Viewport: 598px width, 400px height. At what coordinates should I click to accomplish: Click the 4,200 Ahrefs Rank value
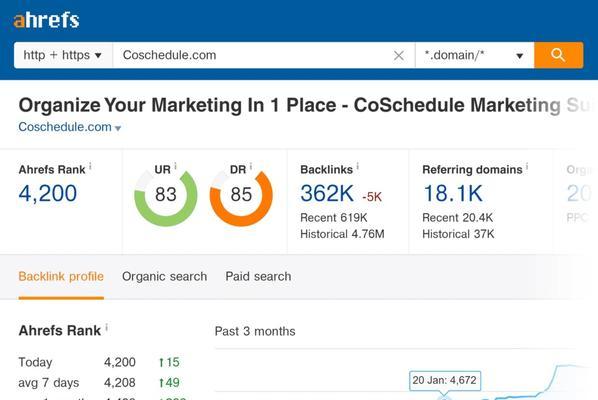48,193
